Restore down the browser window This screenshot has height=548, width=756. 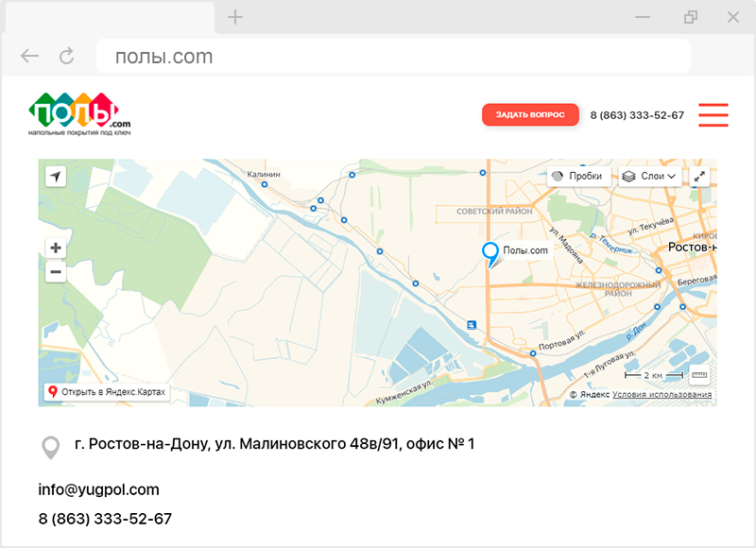pos(691,17)
